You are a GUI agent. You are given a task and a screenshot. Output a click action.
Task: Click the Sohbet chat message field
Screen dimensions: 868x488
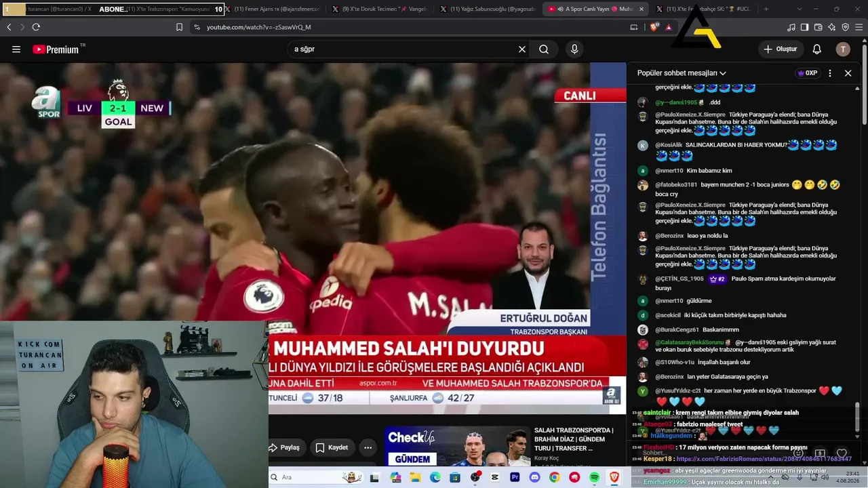click(x=712, y=453)
